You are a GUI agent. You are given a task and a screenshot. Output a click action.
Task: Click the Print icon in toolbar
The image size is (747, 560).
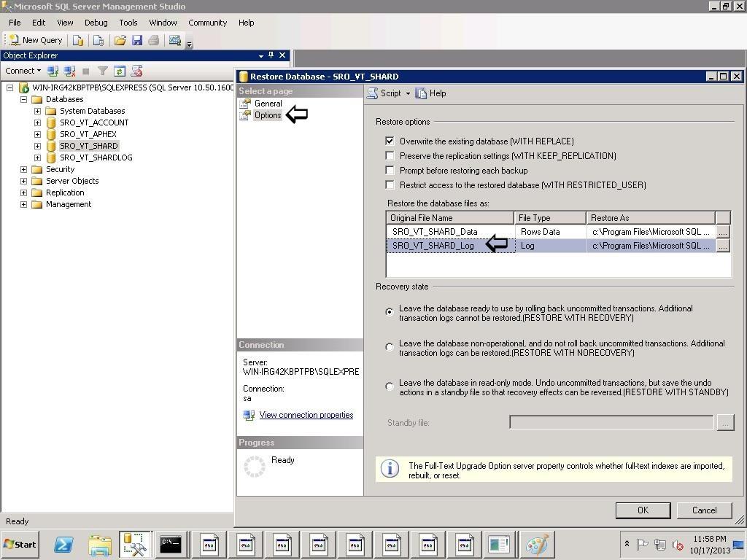point(153,41)
